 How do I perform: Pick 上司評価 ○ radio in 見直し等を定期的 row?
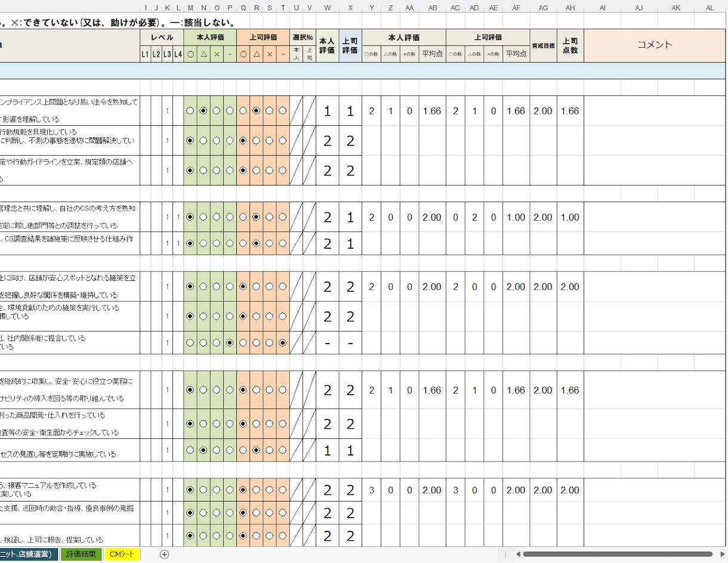[x=243, y=450]
